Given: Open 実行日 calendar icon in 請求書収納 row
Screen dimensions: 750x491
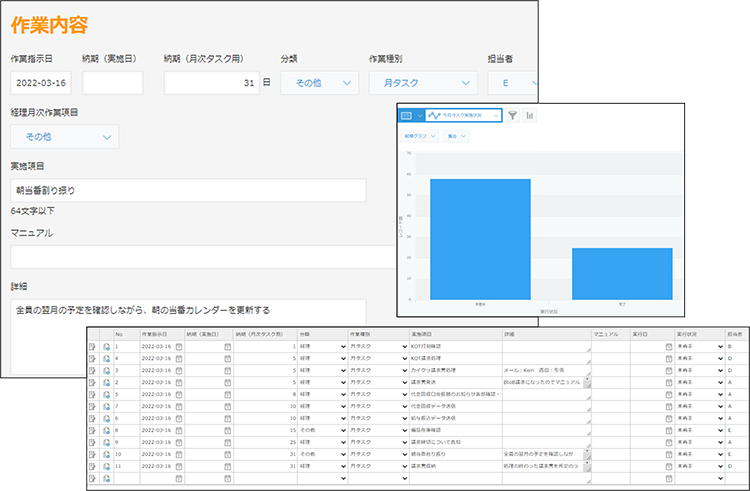Looking at the screenshot, I should pos(669,466).
